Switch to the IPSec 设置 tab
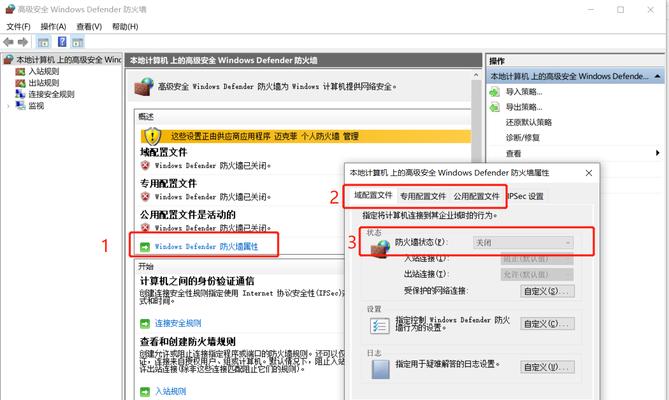Image resolution: width=669 pixels, height=400 pixels. (x=526, y=196)
